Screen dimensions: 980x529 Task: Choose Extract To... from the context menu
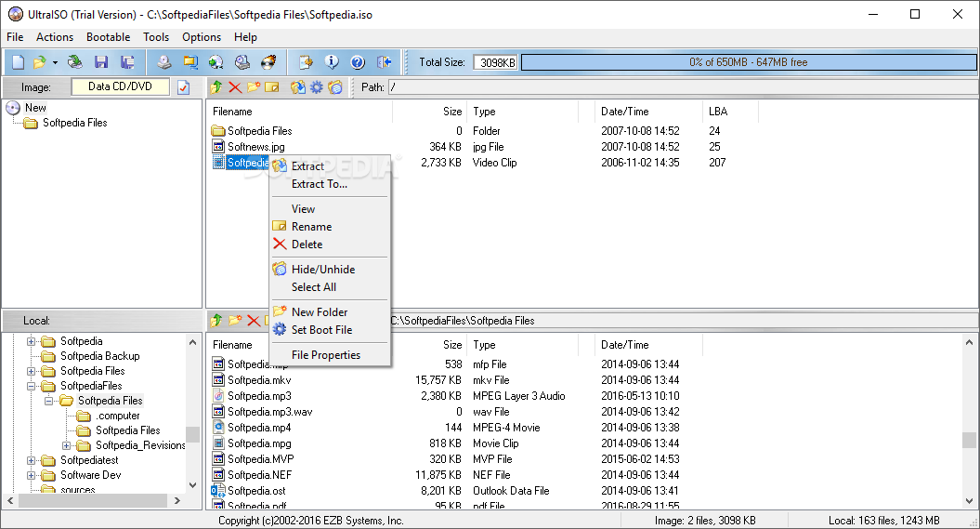330,184
